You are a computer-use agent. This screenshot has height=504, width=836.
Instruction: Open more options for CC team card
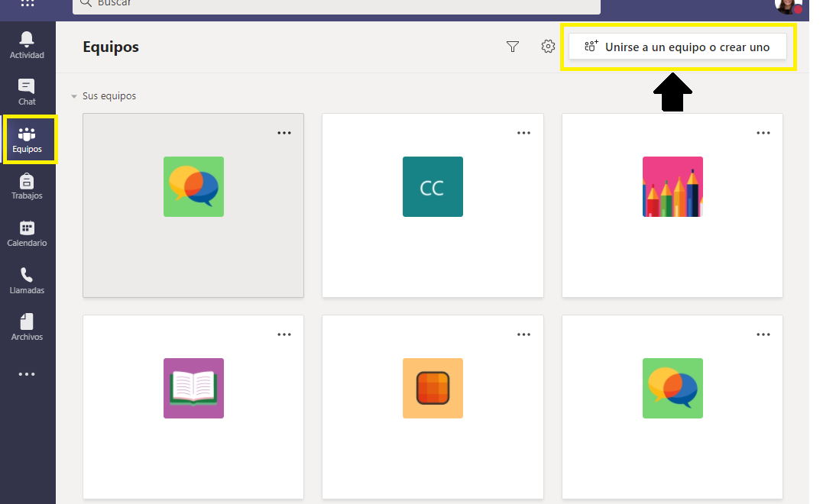coord(523,133)
